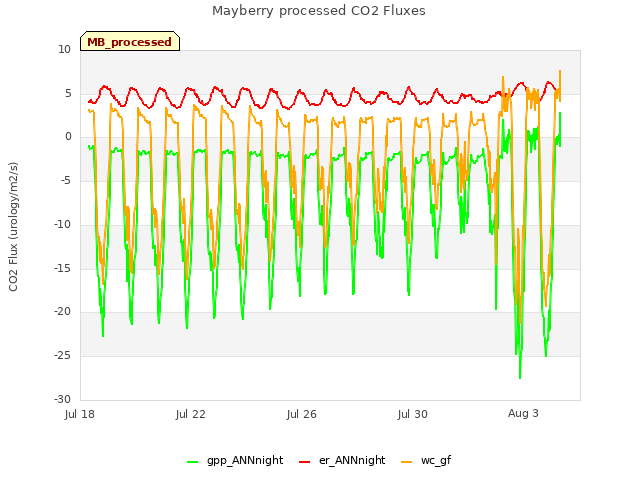Click the y-axis value -20
Viewport: 640px width, 480px height.
[x=62, y=311]
